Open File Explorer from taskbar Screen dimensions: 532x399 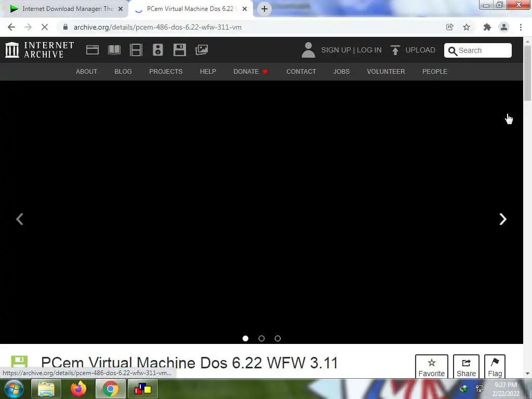point(46,389)
